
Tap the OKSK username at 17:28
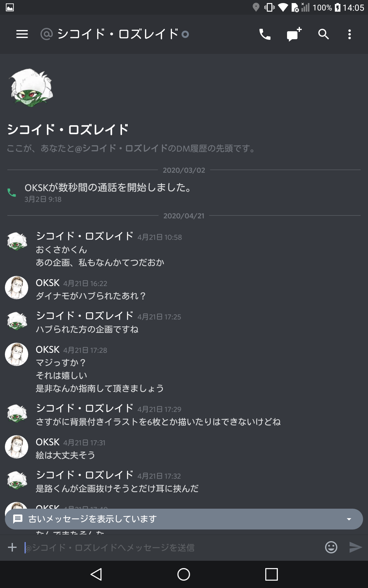[x=48, y=349]
